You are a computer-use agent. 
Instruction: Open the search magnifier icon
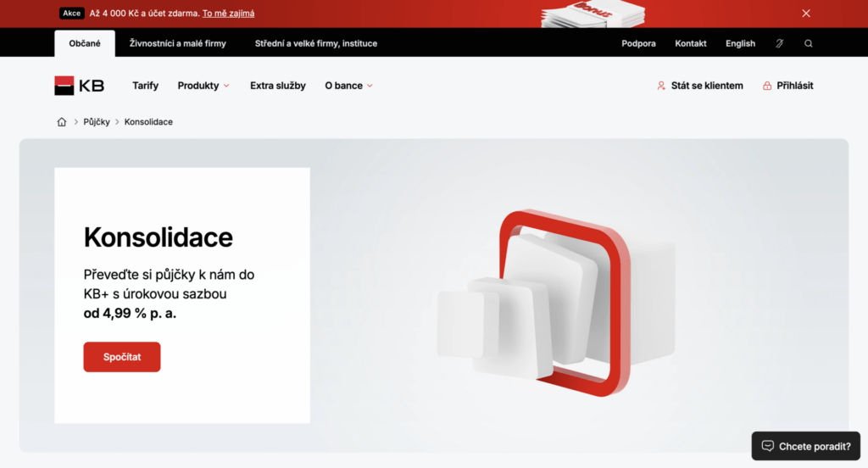tap(808, 44)
